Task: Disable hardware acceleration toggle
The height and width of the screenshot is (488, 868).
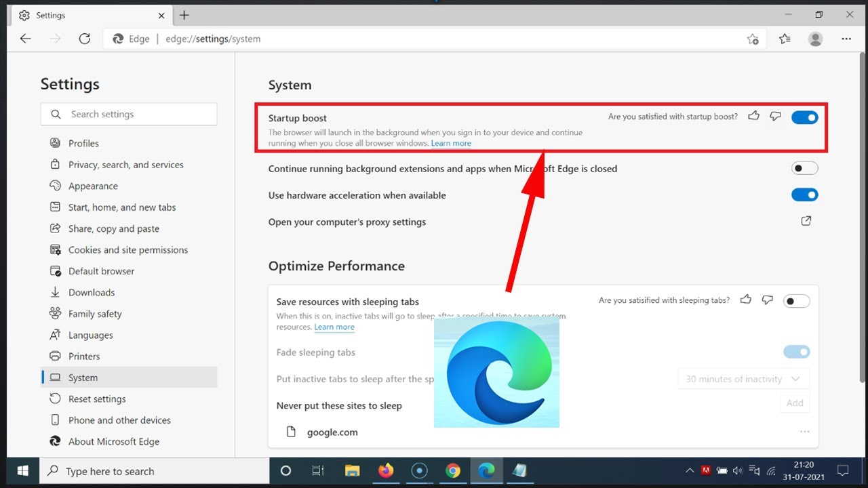Action: pos(805,195)
